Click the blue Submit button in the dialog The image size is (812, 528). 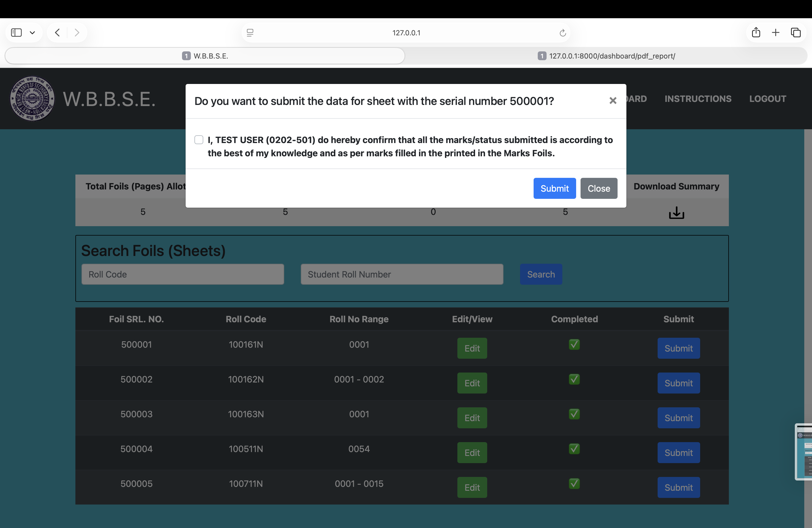tap(554, 188)
